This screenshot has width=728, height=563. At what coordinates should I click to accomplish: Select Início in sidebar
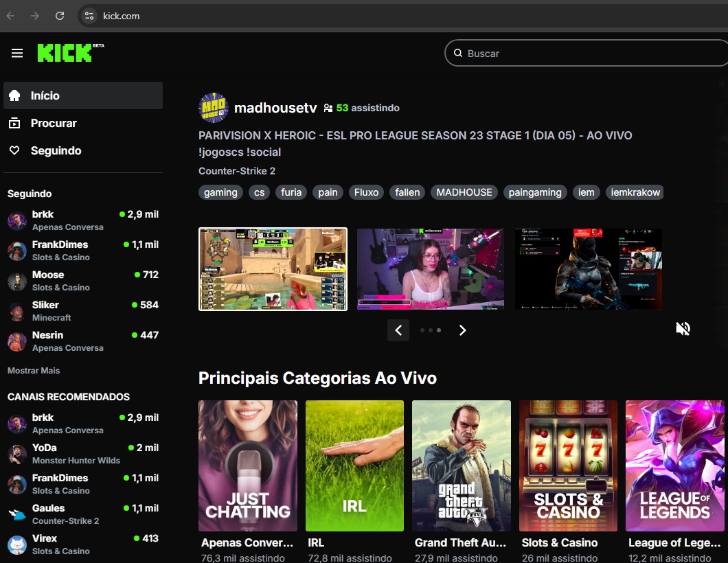point(83,95)
